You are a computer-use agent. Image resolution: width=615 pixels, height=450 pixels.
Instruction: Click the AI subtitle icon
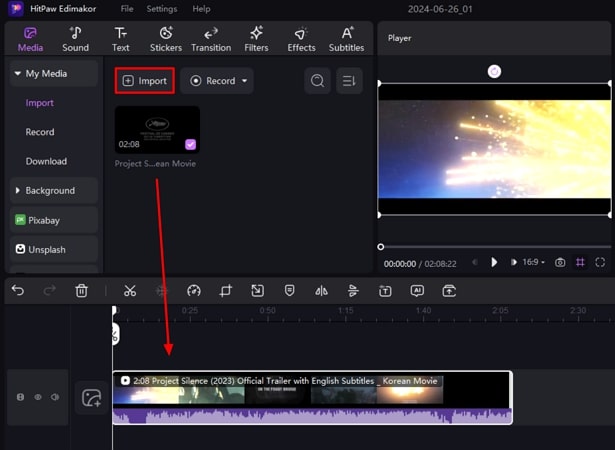click(417, 291)
